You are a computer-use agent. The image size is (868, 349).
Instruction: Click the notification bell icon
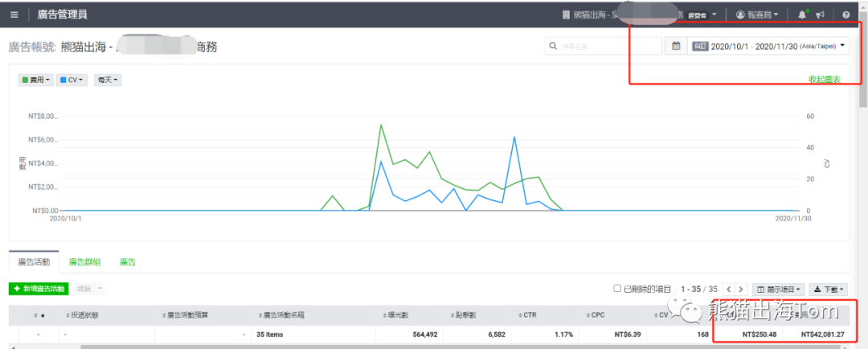[x=802, y=15]
